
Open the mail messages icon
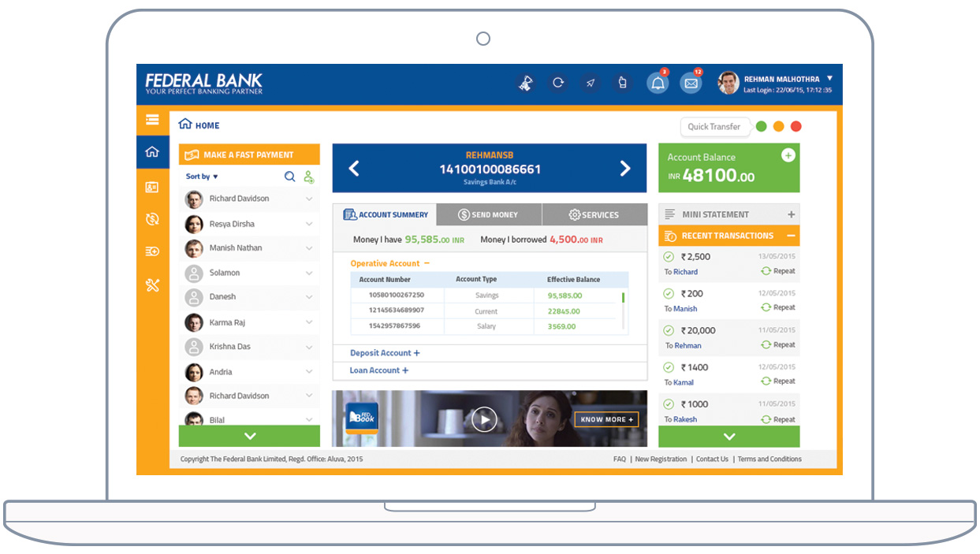click(x=691, y=84)
